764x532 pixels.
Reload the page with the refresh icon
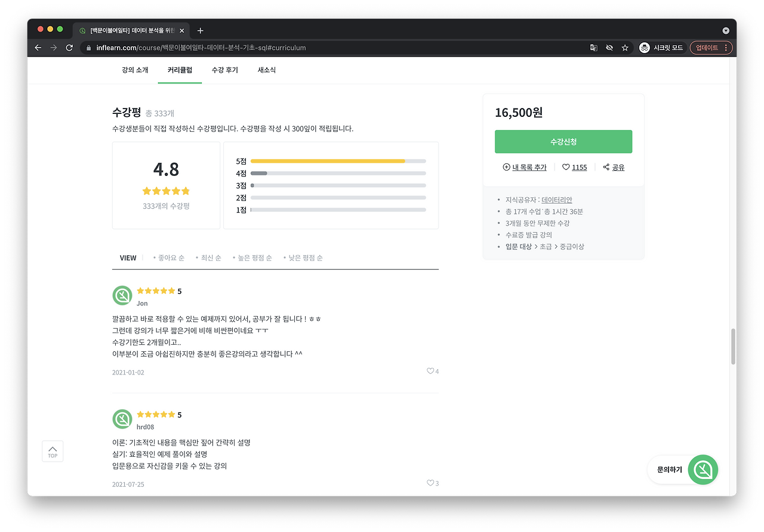coord(69,48)
